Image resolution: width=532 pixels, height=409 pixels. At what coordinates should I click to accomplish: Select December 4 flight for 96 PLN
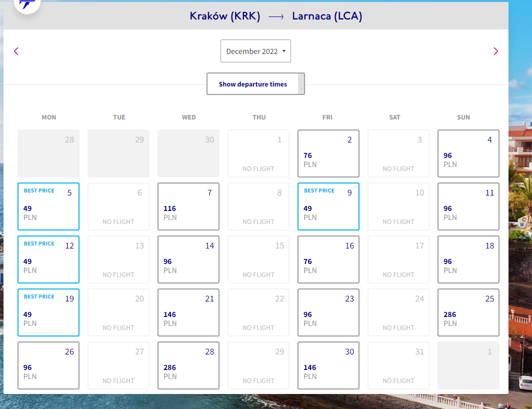point(468,153)
